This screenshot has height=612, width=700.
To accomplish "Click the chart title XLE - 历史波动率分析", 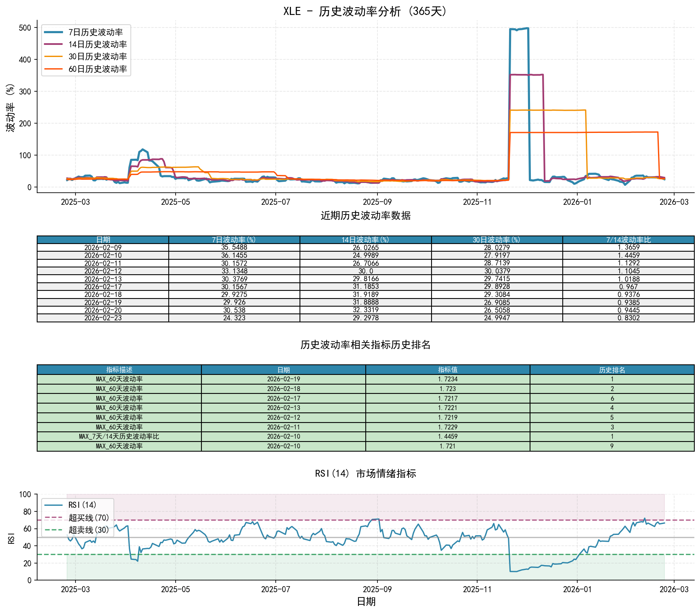I will (x=365, y=11).
